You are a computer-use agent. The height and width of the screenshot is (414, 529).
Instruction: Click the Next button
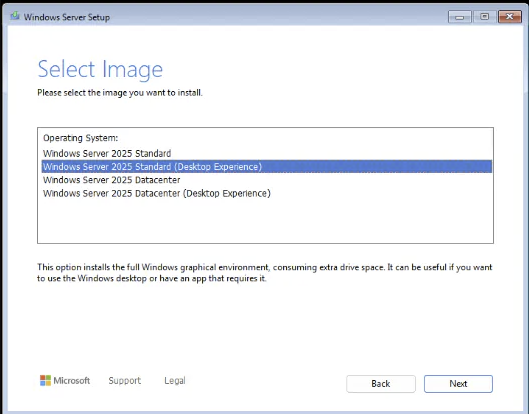[458, 384]
